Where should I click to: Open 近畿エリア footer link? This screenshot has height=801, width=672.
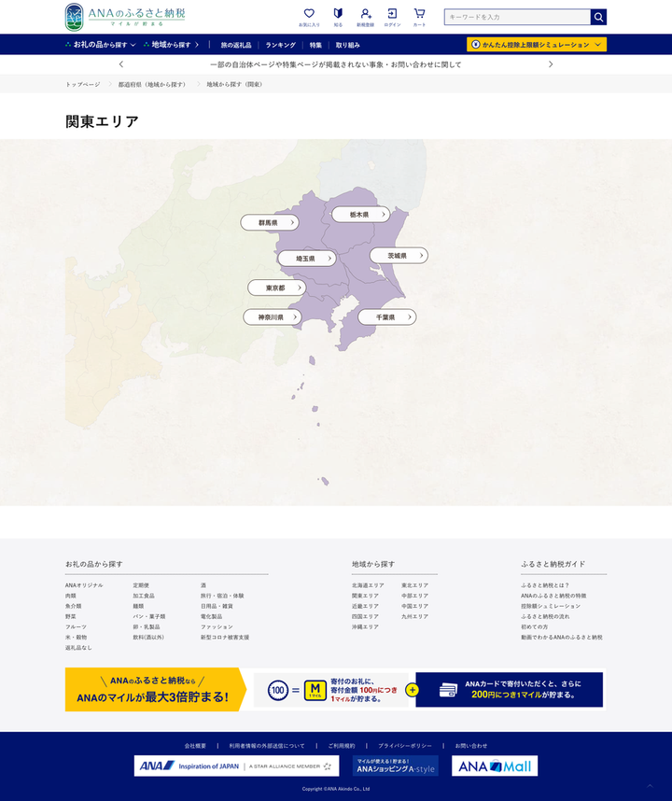(x=365, y=606)
